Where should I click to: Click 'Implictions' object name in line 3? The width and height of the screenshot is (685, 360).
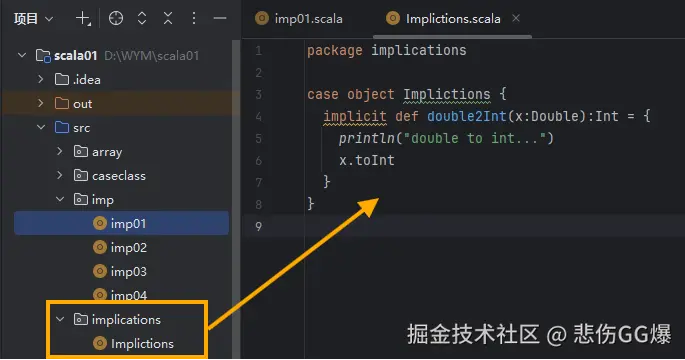[446, 94]
